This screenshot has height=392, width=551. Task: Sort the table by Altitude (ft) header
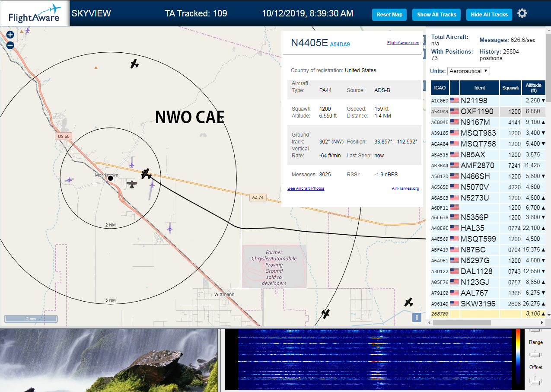[x=534, y=88]
